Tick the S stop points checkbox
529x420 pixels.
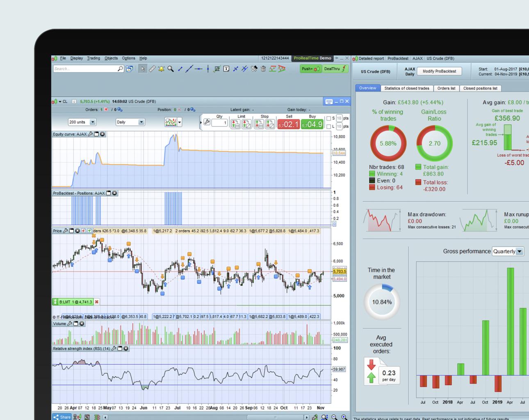point(328,119)
